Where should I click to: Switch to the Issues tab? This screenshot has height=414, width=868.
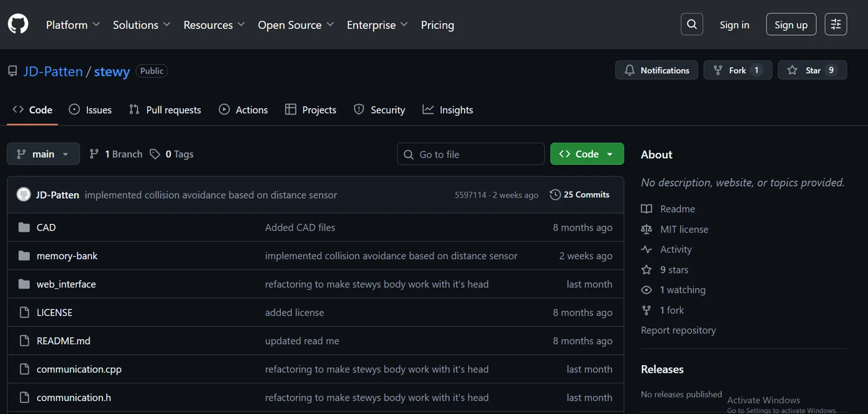tap(90, 110)
